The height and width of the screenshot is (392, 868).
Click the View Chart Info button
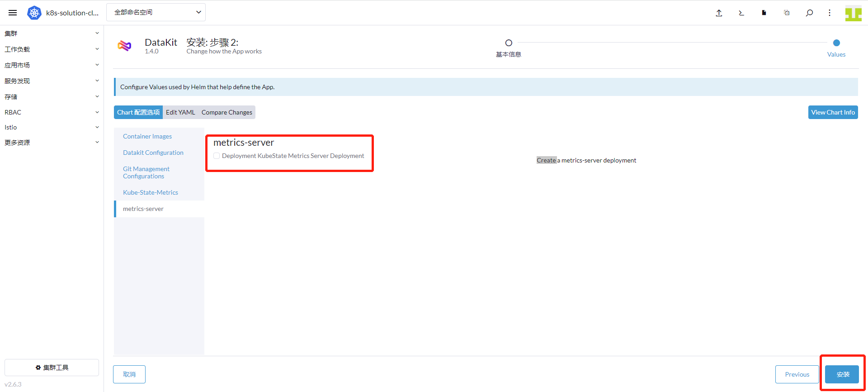[x=833, y=112]
